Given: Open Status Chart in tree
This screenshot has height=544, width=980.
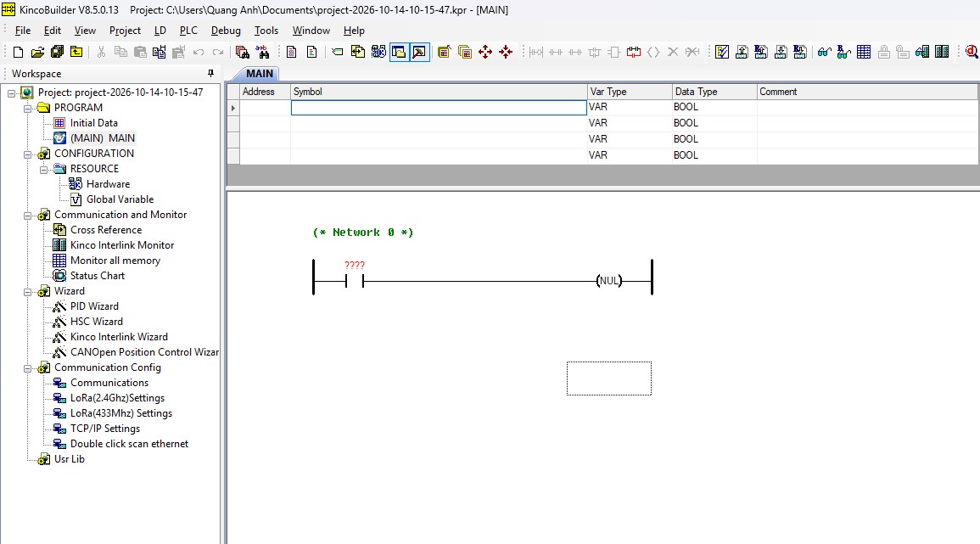Looking at the screenshot, I should (x=98, y=276).
